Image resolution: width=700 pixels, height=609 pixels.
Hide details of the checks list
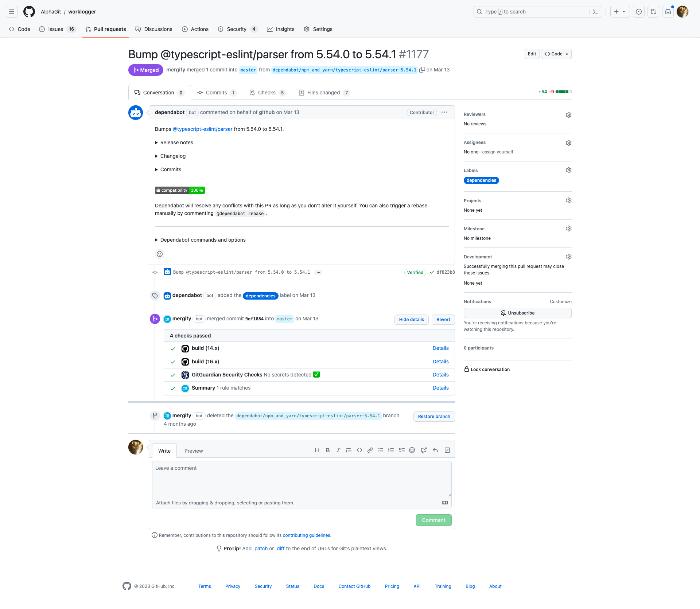coord(411,320)
